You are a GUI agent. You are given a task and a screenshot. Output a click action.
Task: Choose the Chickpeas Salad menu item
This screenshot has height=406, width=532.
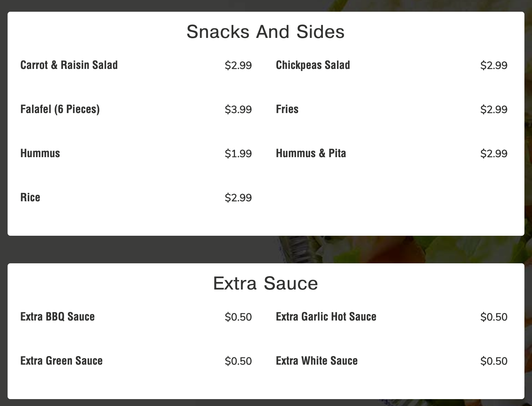tap(313, 65)
